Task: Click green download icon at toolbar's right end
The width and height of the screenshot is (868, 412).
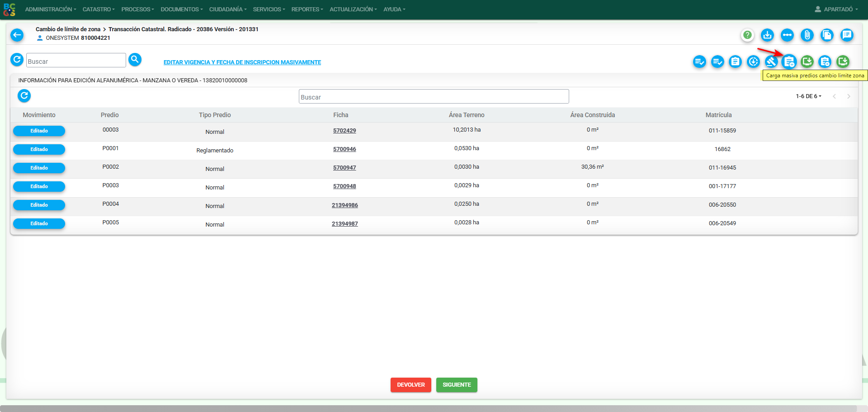Action: point(843,62)
